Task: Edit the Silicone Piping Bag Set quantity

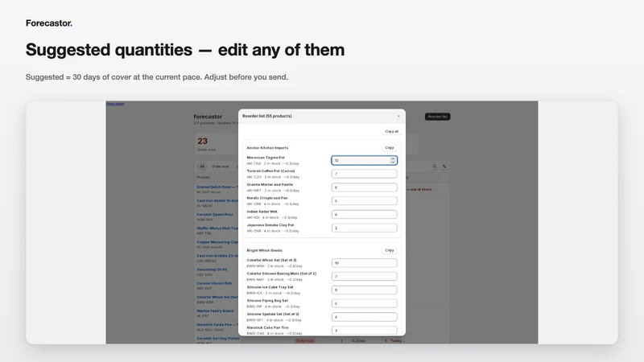Action: pos(365,303)
